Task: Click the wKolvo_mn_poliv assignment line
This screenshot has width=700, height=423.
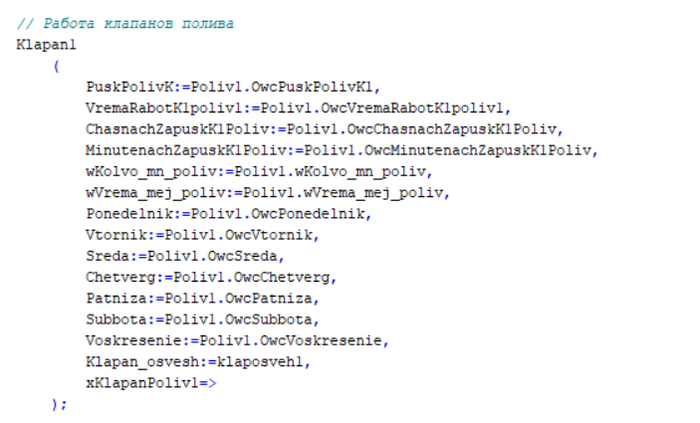Action: click(x=259, y=172)
